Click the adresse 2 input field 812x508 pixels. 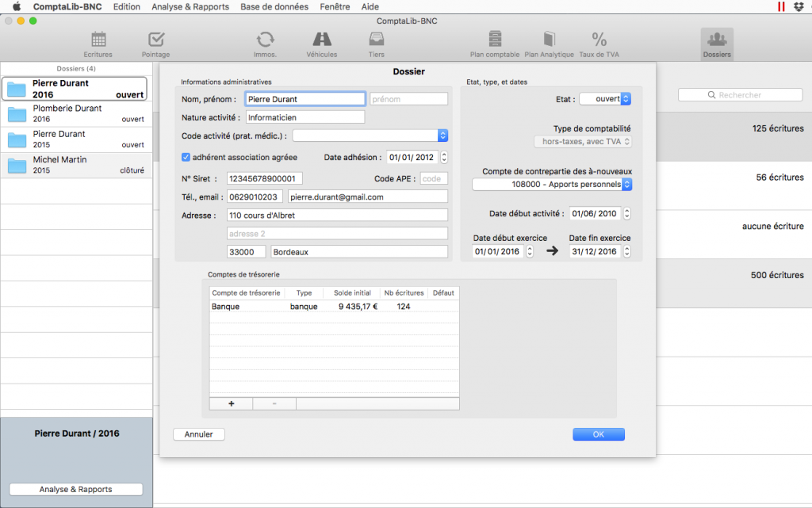point(337,233)
